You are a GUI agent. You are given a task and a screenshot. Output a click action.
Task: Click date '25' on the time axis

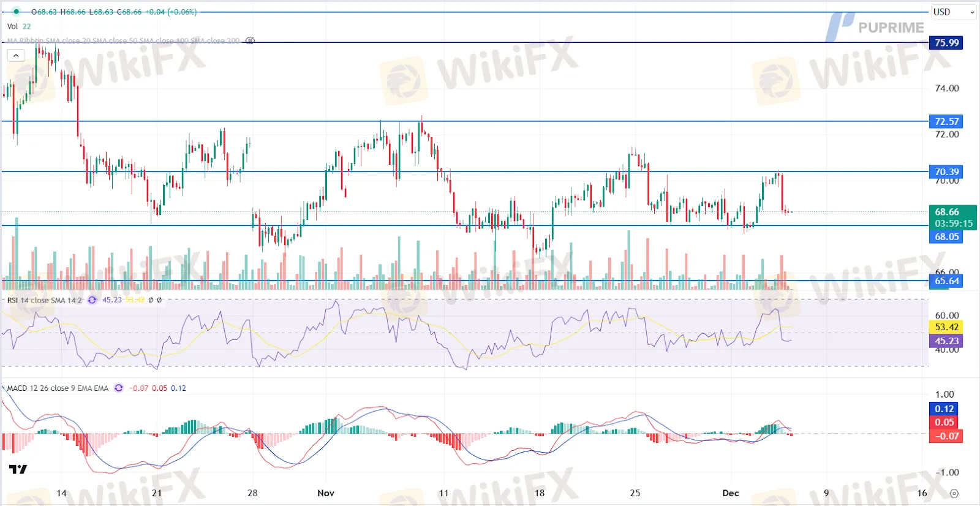635,493
